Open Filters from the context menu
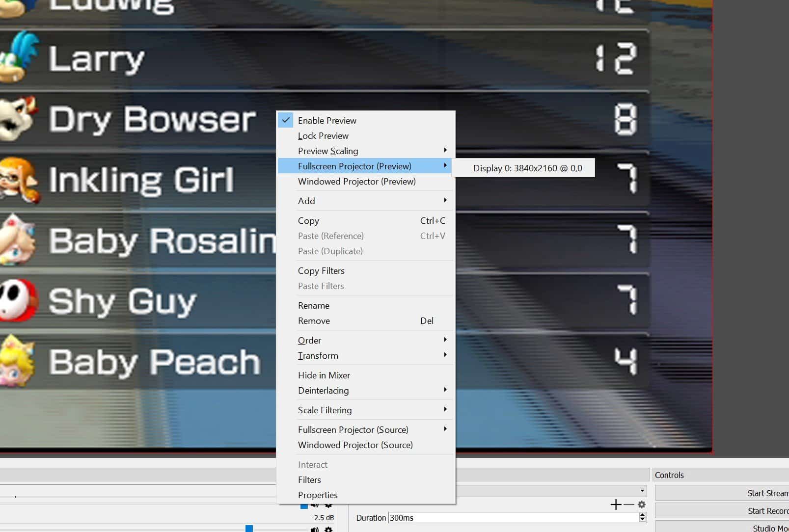 pyautogui.click(x=309, y=480)
